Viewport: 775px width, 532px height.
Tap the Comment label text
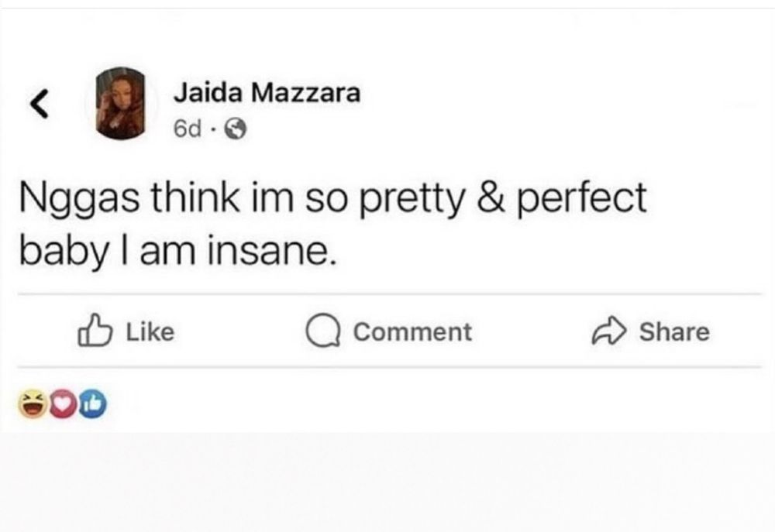[412, 331]
